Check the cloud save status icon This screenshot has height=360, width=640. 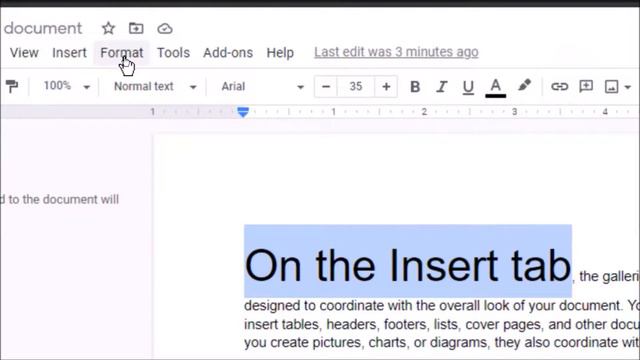point(165,29)
